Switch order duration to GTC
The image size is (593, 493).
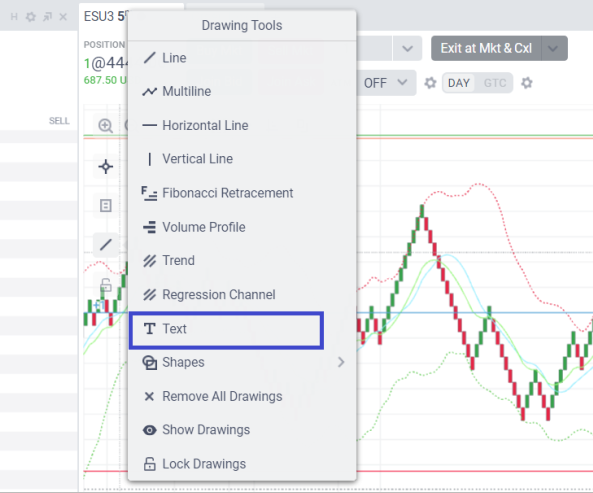495,83
